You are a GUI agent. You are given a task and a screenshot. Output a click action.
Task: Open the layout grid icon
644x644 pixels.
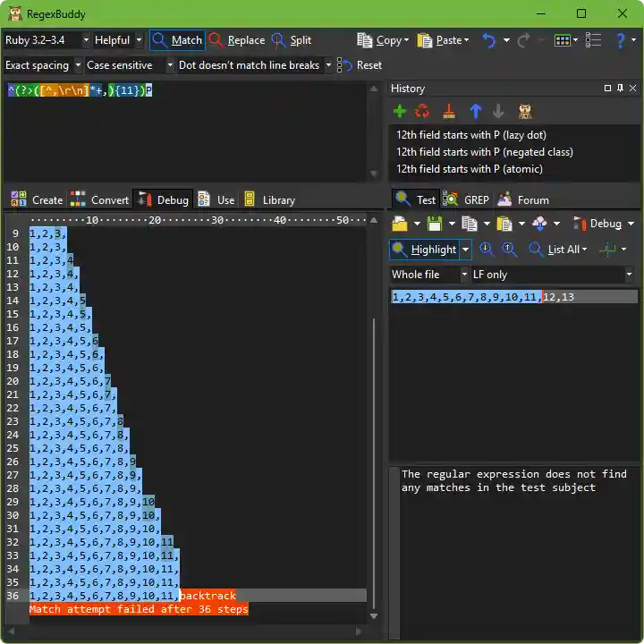coord(562,40)
